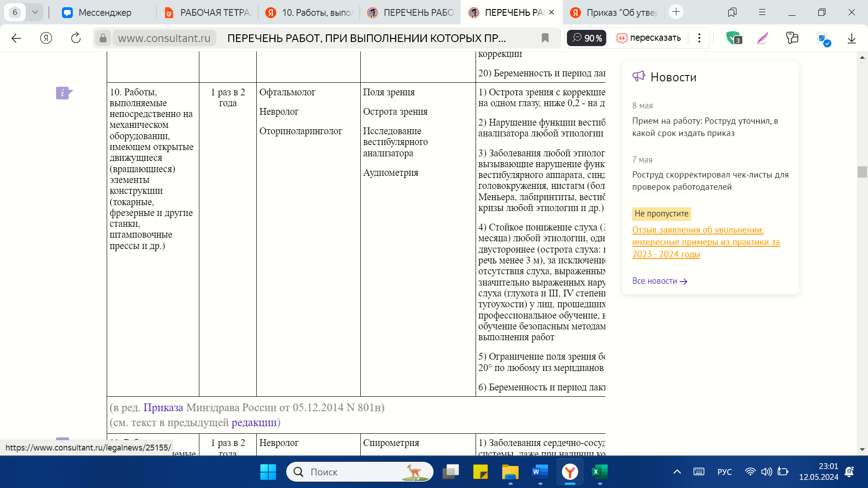Open Windows Start menu
The image size is (868, 488).
tap(268, 472)
